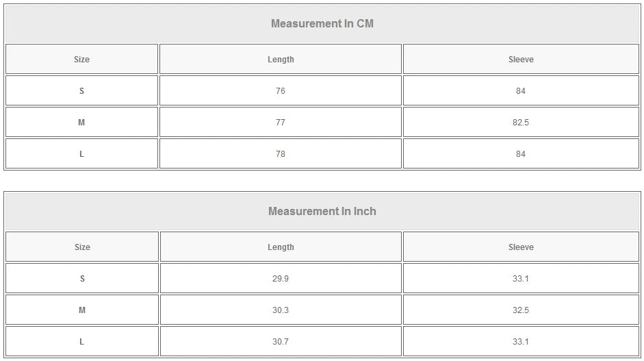Click the "Measurement In CM" table title

322,24
